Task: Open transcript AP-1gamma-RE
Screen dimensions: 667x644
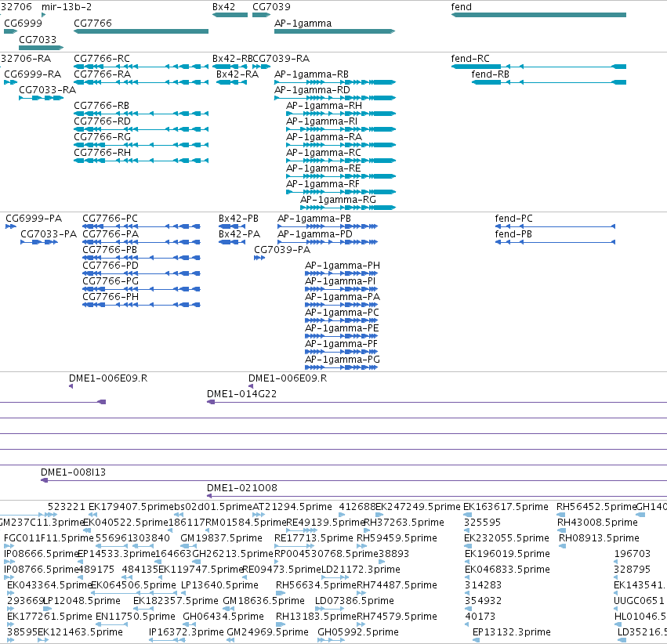Action: [x=323, y=168]
